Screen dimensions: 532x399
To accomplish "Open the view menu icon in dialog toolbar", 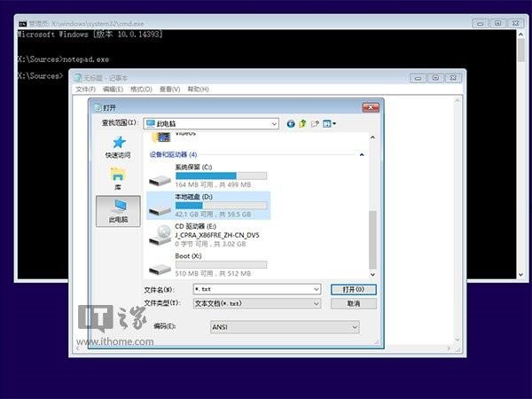I will (x=328, y=123).
